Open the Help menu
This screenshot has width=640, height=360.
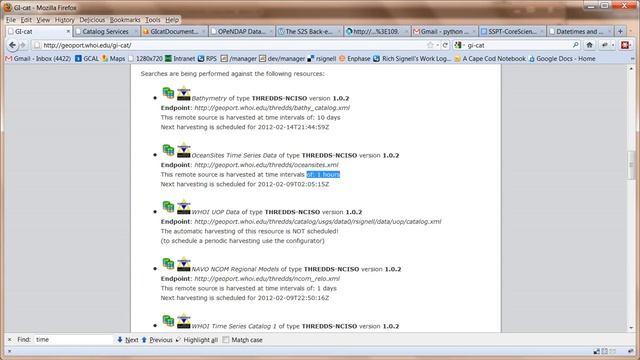coord(172,20)
